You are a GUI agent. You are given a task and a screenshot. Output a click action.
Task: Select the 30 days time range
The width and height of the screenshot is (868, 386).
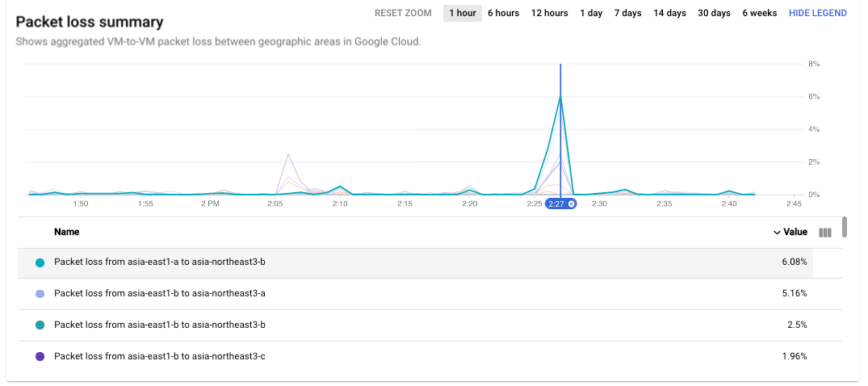(714, 13)
